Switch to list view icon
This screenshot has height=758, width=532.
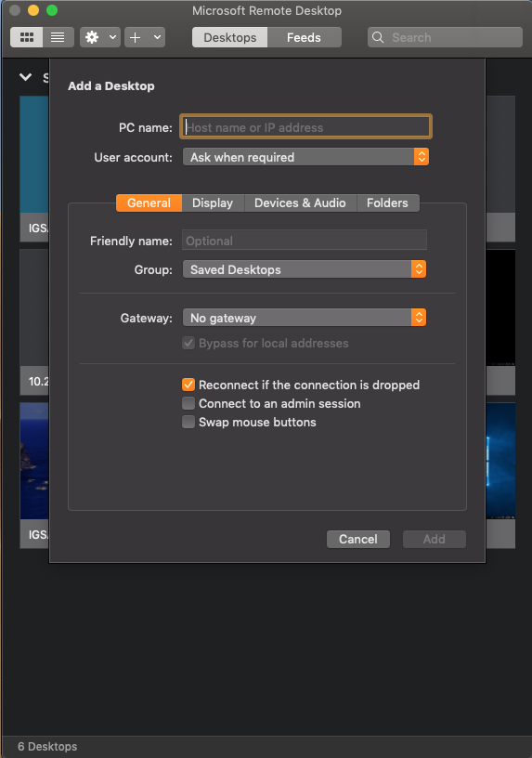pyautogui.click(x=58, y=37)
